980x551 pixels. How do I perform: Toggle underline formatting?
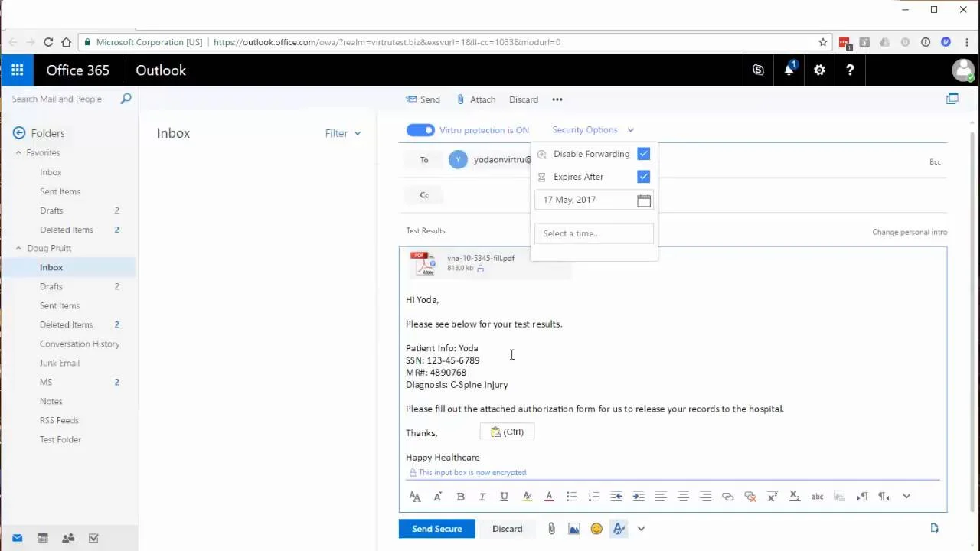(x=504, y=497)
